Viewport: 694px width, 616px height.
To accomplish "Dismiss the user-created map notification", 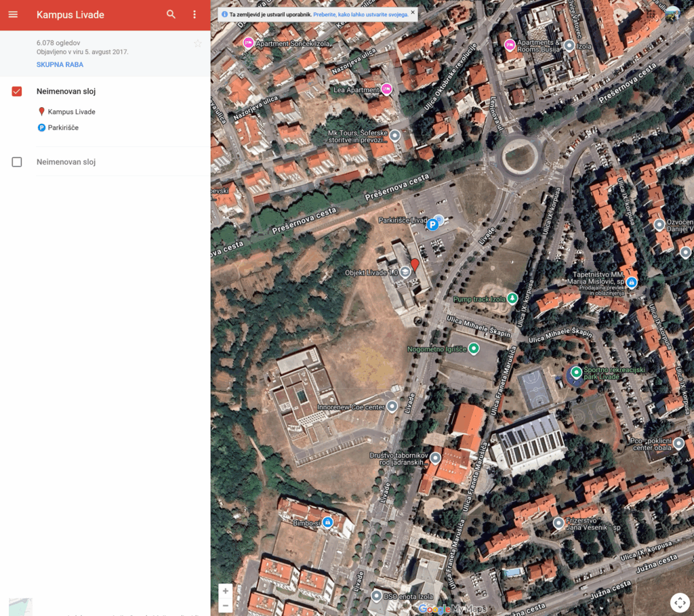I will [413, 12].
